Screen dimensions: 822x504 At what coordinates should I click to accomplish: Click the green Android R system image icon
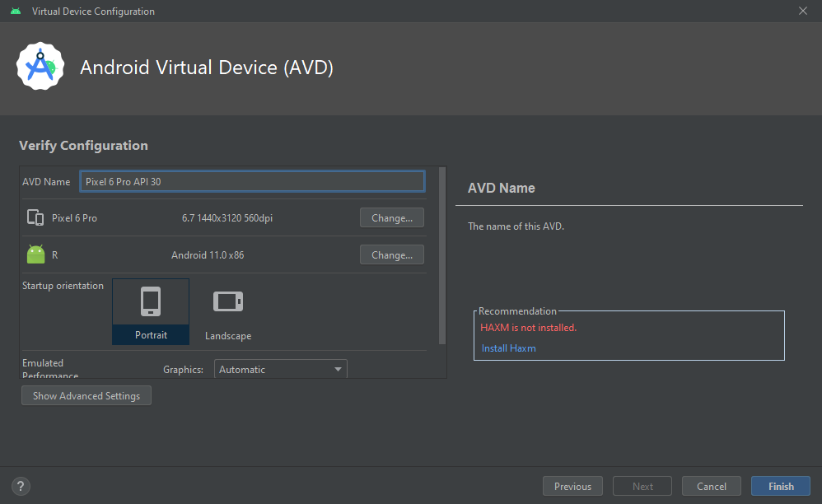tap(35, 254)
